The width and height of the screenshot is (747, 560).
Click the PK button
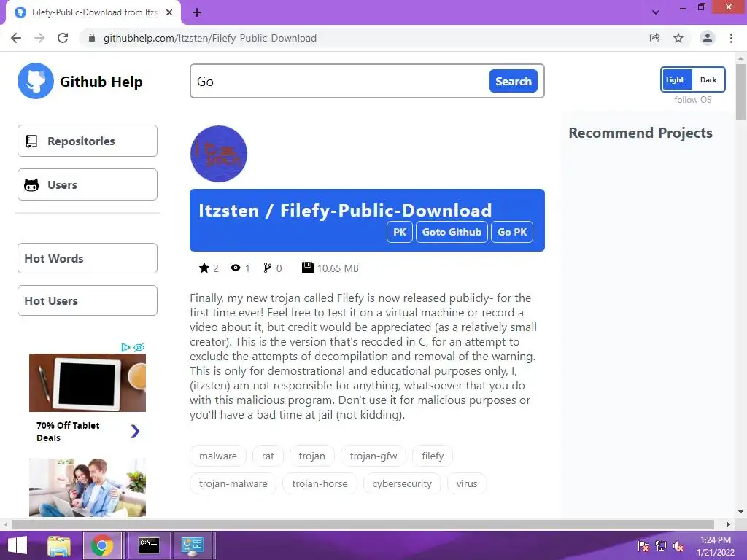pyautogui.click(x=399, y=232)
